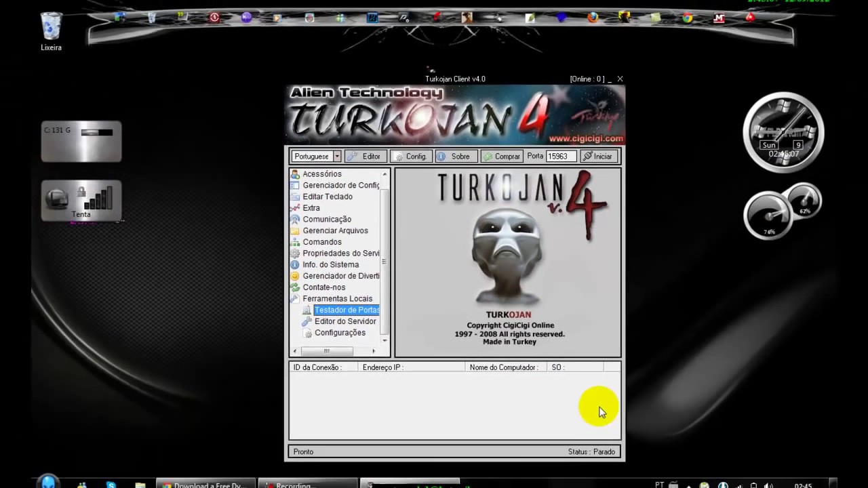Click the Skype taskbar icon

click(x=111, y=485)
